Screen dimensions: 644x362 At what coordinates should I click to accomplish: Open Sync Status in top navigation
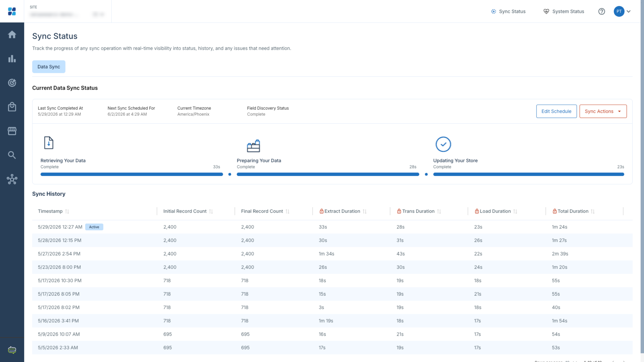pyautogui.click(x=508, y=12)
